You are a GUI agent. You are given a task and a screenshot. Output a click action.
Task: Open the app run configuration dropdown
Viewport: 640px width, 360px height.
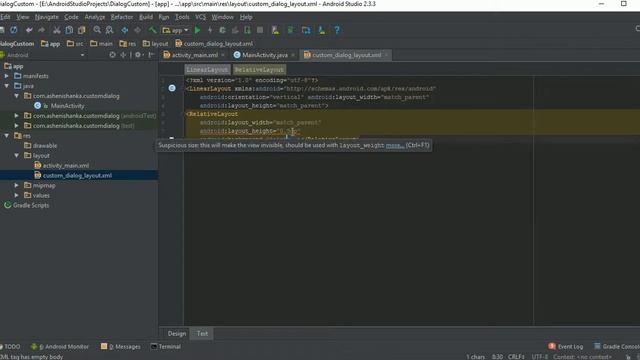click(x=176, y=30)
